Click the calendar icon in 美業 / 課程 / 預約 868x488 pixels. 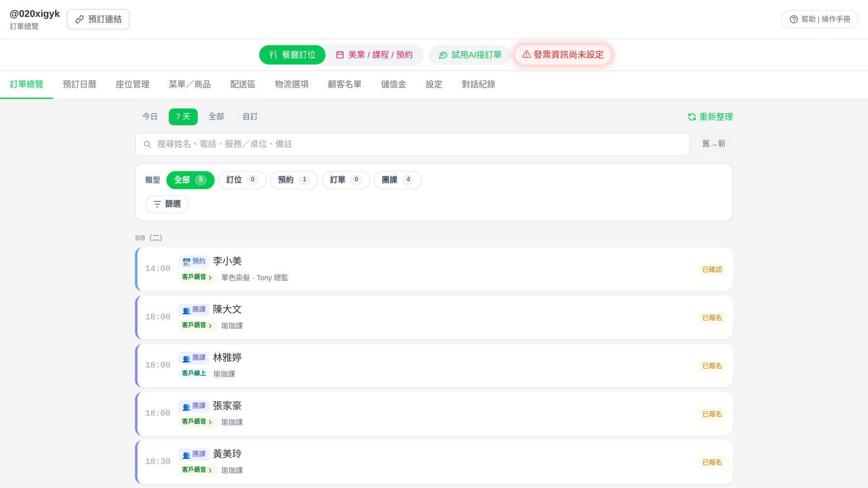(340, 55)
